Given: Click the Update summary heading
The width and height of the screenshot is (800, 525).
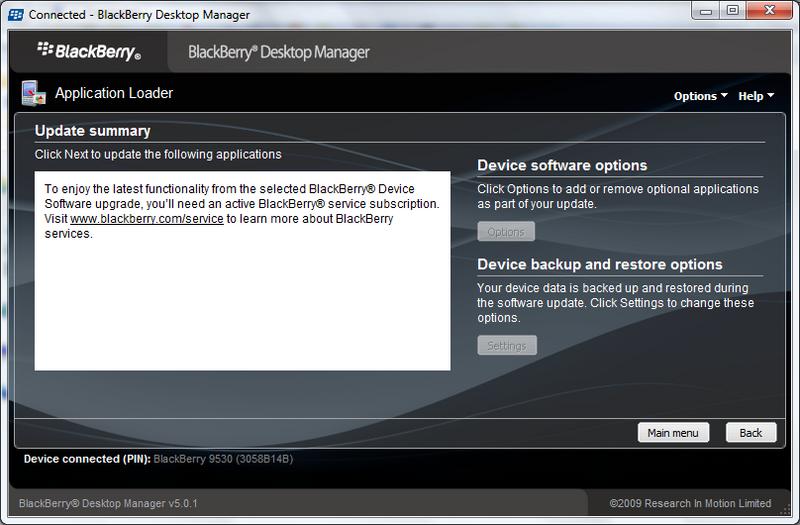Looking at the screenshot, I should click(93, 131).
